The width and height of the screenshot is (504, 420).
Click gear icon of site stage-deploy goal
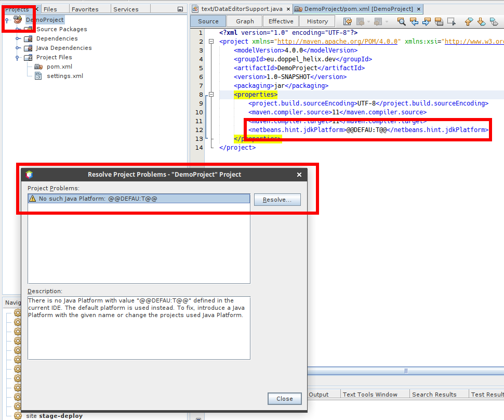point(18,415)
